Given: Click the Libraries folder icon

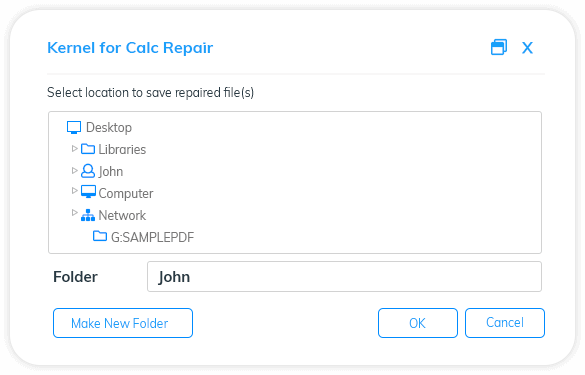Looking at the screenshot, I should coord(88,149).
